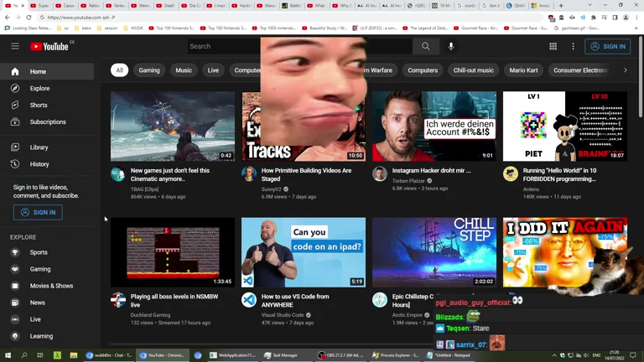Click the sidebar SIGN IN button
This screenshot has width=644, height=362.
pos(38,212)
